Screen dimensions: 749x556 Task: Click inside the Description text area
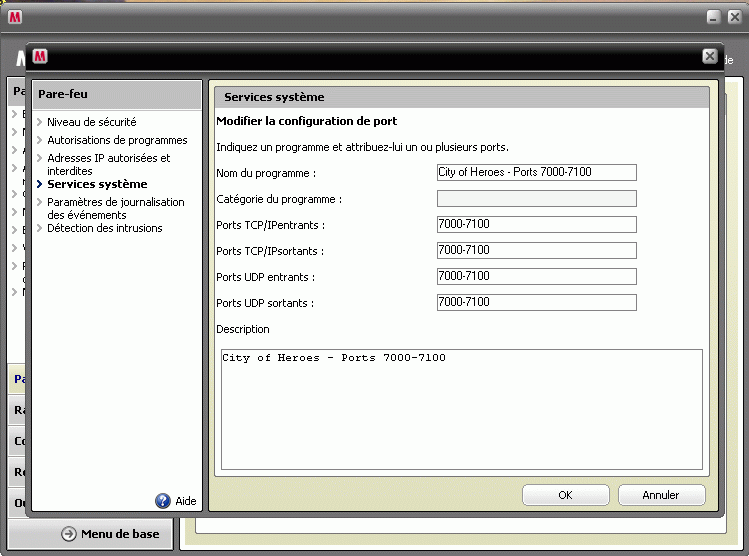pyautogui.click(x=461, y=409)
